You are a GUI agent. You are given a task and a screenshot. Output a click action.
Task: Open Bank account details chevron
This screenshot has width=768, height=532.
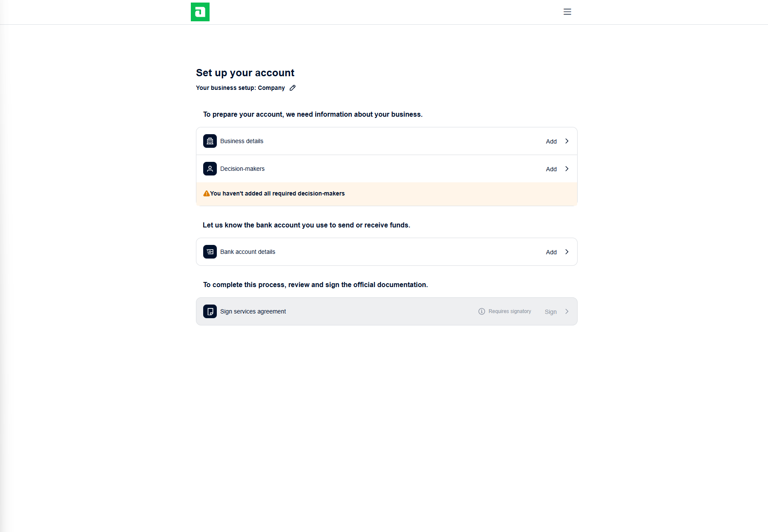(x=567, y=252)
